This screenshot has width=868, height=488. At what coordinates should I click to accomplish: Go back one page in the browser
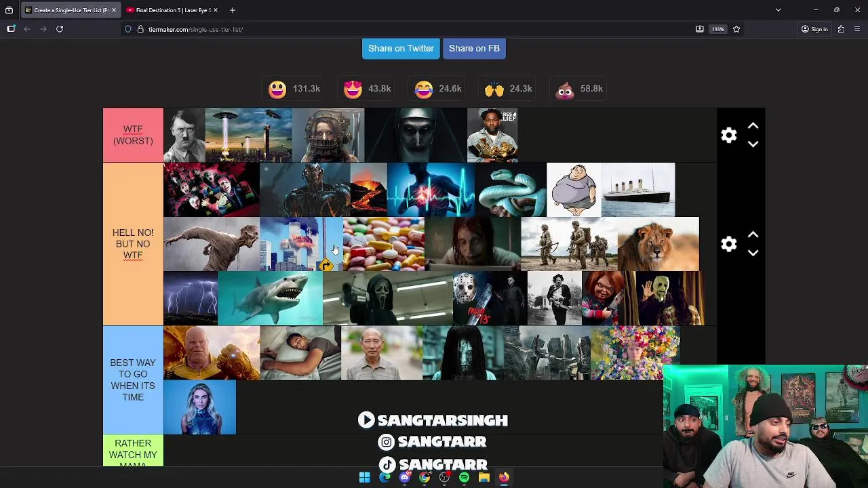pos(27,29)
